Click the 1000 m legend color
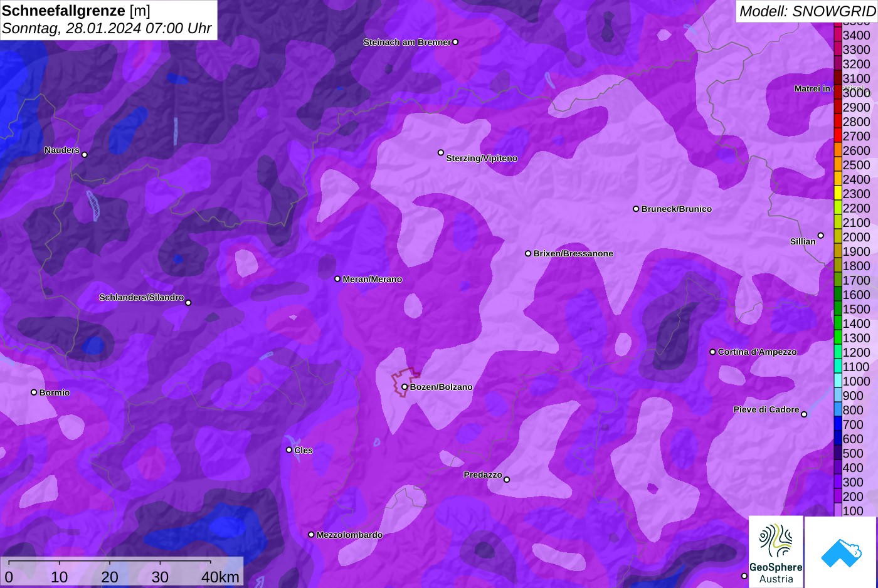Screen dimensions: 878x588 (837, 381)
